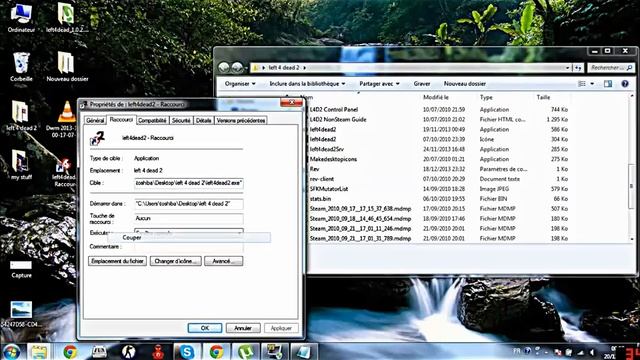Select left4dead2Srv application file

(x=327, y=149)
